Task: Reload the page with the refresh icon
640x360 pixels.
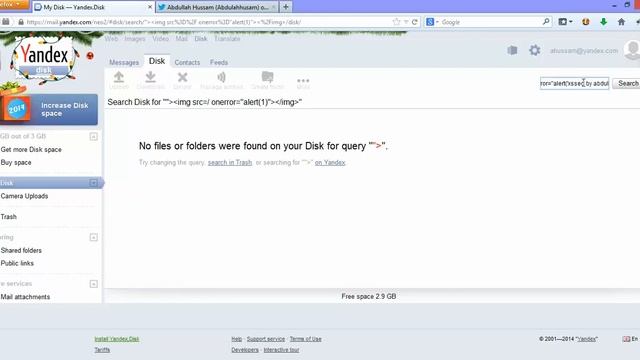Action: [415, 22]
